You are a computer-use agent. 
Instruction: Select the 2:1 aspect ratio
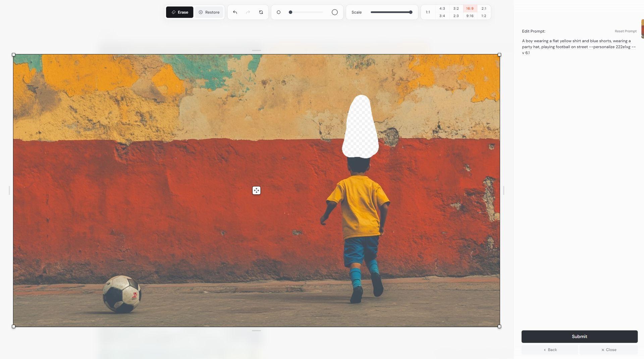484,9
